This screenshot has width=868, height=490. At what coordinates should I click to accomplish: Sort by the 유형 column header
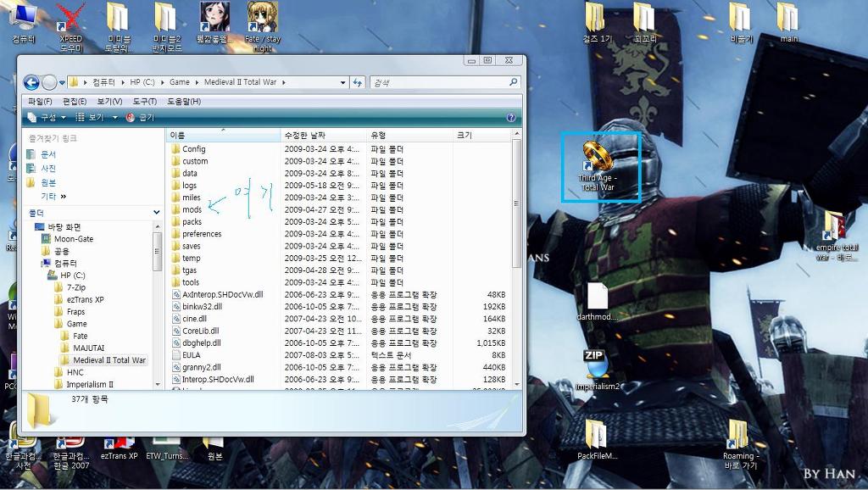click(409, 136)
